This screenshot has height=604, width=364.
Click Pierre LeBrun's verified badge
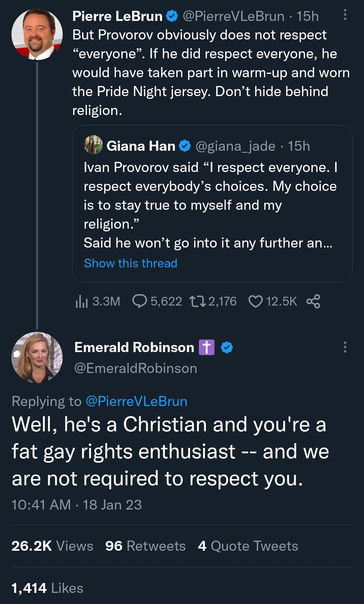click(172, 16)
